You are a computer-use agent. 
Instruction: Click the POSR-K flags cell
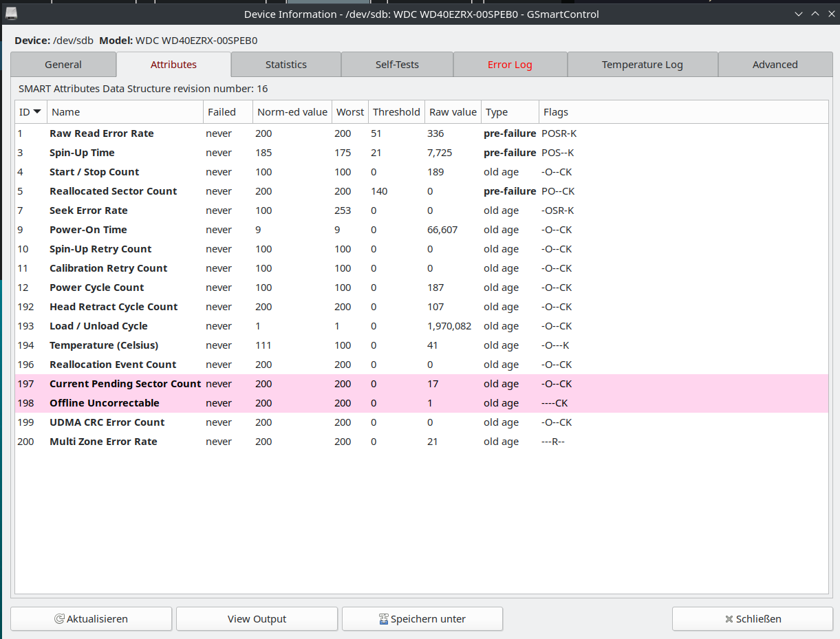click(559, 133)
